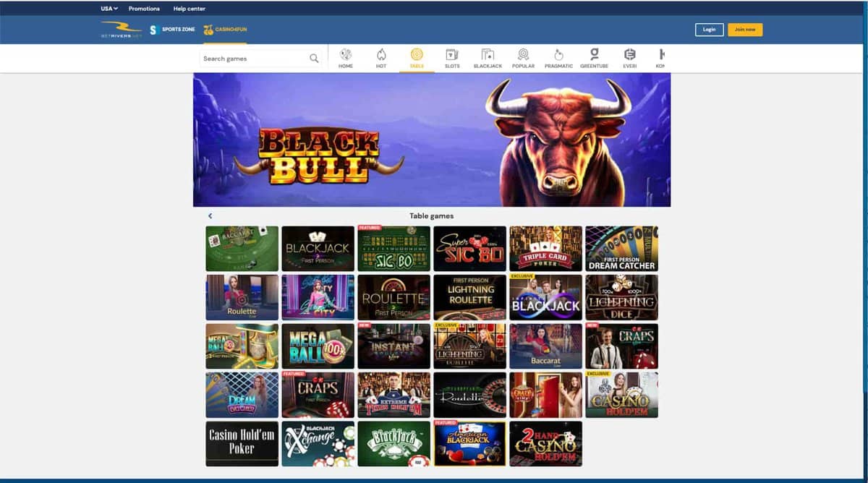This screenshot has height=483, width=868.
Task: Open the featured Sic Bo game
Action: tap(393, 249)
